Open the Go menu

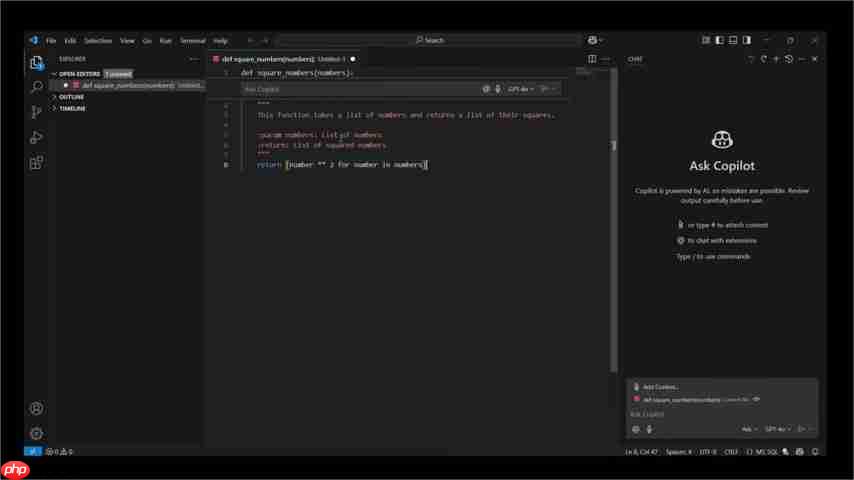[x=147, y=41]
